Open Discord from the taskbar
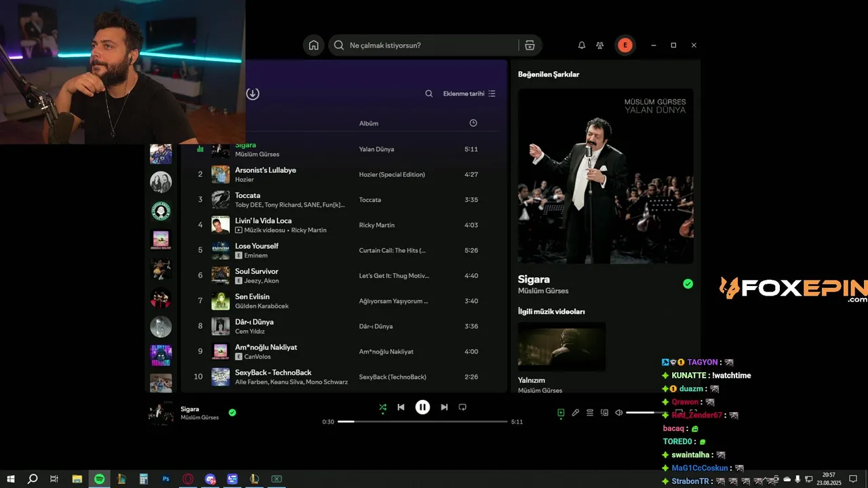The width and height of the screenshot is (868, 488). click(210, 479)
